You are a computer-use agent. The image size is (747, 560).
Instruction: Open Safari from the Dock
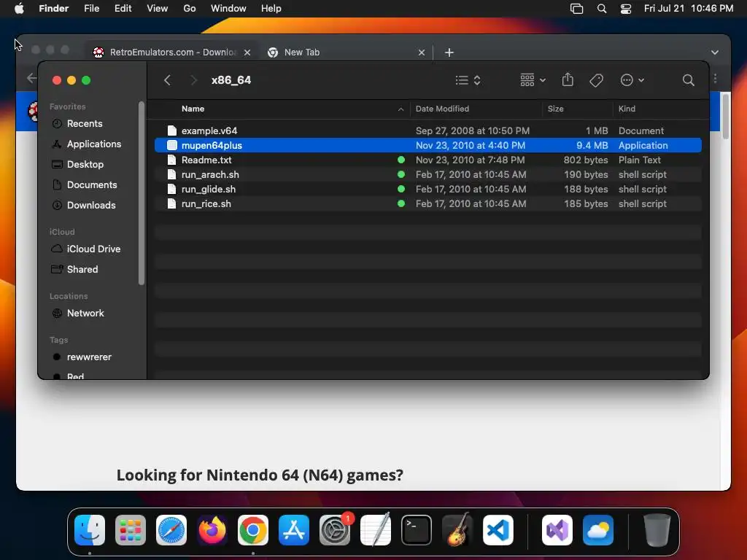pos(171,530)
